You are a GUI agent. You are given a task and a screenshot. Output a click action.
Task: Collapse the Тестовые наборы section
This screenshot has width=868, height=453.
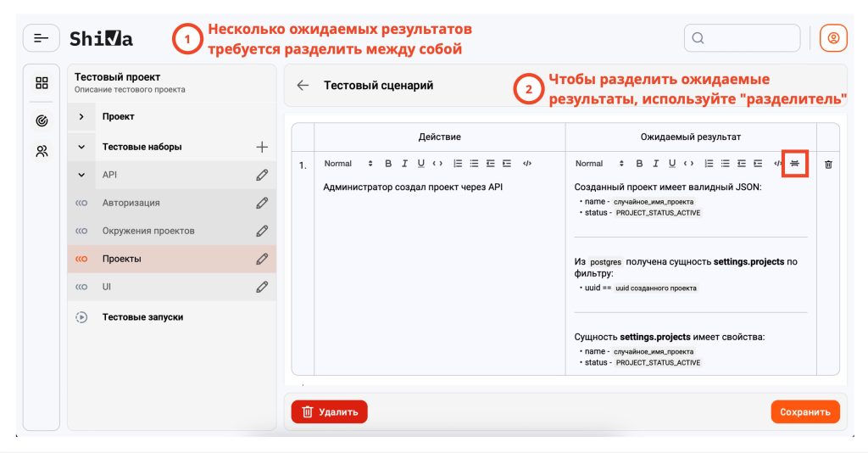point(81,147)
